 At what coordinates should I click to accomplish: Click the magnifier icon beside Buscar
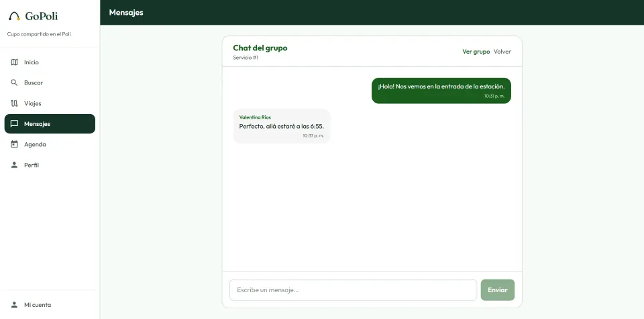pyautogui.click(x=14, y=83)
